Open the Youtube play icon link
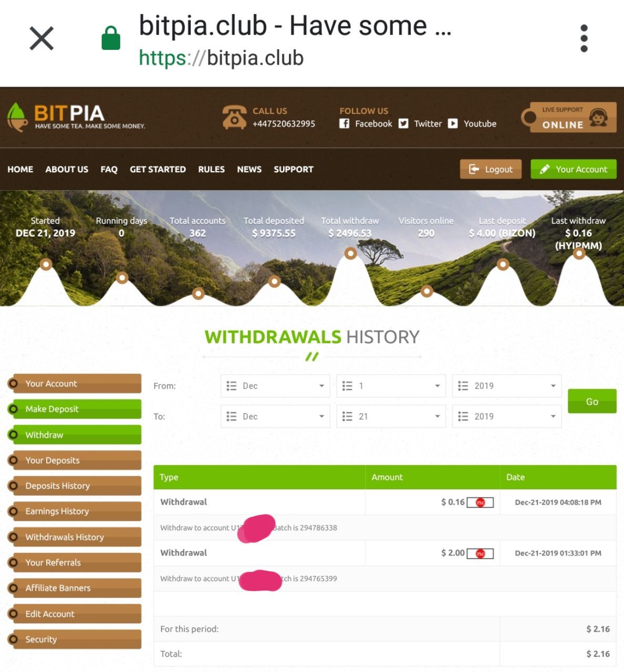 (453, 123)
